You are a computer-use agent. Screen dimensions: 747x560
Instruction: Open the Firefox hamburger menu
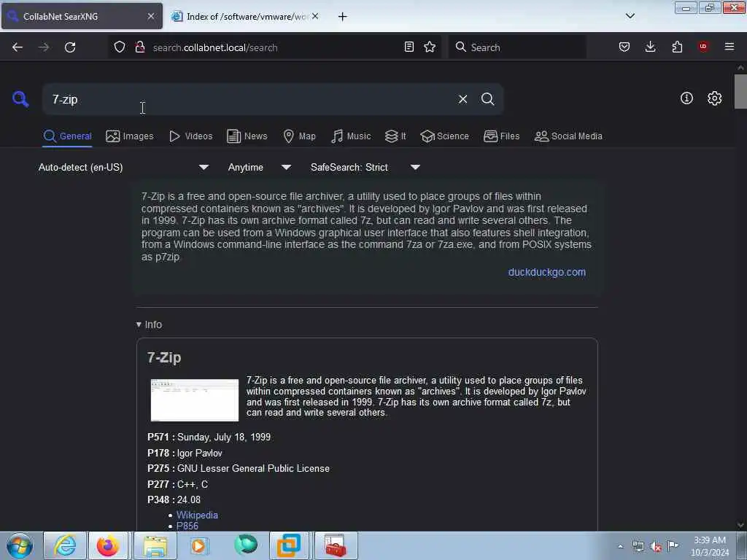point(729,47)
